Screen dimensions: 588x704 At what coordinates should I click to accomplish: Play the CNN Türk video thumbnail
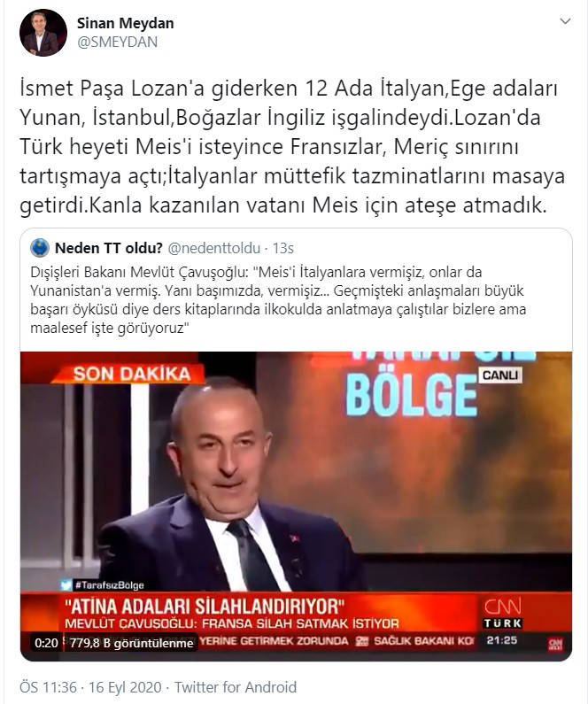pos(297,507)
